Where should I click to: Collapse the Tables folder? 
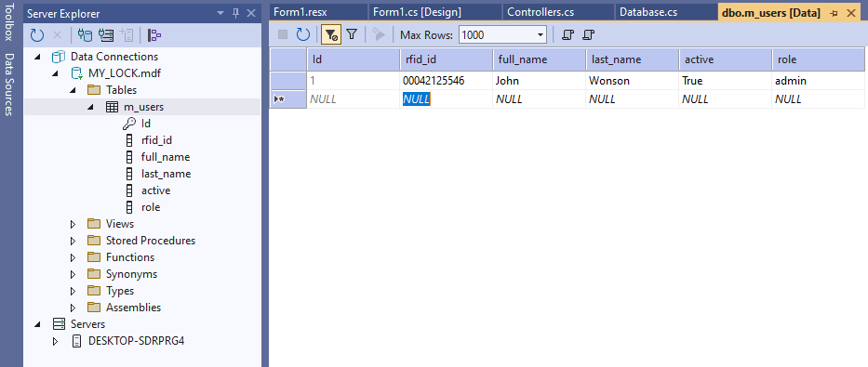tap(73, 90)
